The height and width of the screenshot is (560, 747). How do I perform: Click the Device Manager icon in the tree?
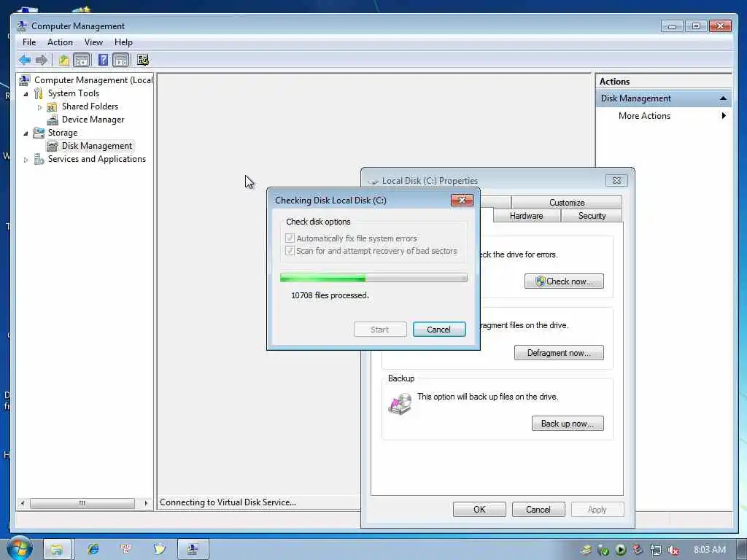pyautogui.click(x=53, y=120)
